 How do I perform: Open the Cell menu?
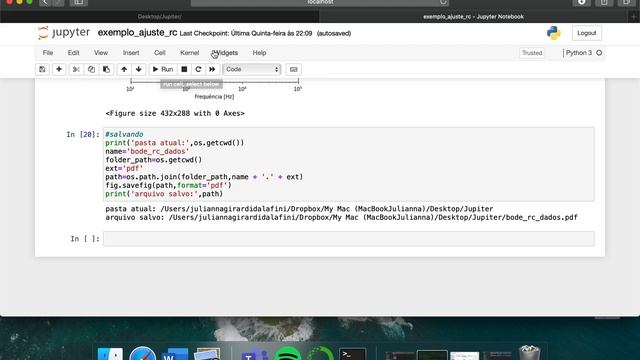coord(160,53)
